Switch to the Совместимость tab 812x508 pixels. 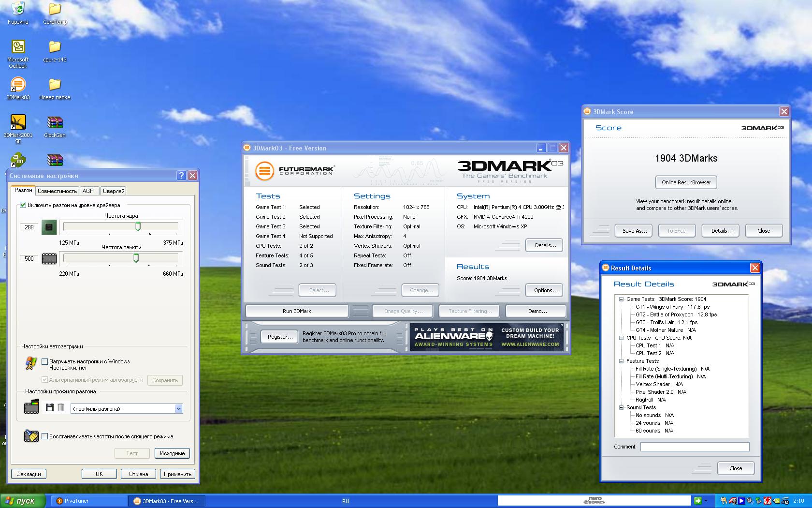click(57, 191)
